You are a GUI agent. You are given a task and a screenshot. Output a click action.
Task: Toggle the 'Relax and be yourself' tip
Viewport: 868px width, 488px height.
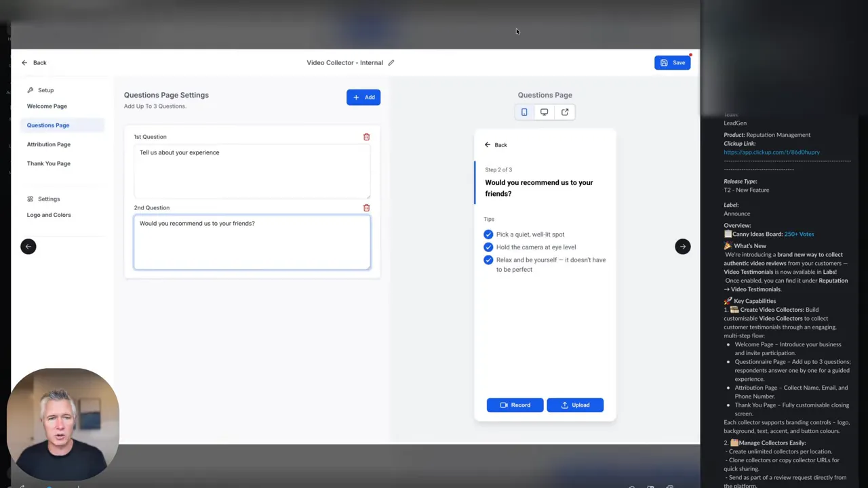(488, 260)
